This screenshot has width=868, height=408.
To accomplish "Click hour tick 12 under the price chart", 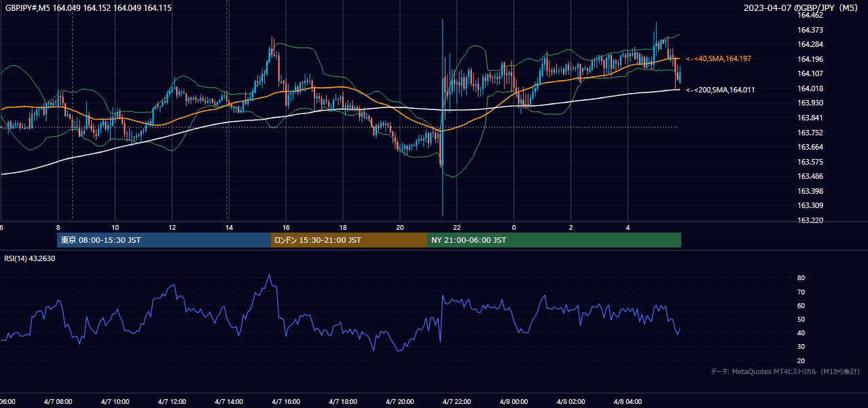I will point(172,227).
